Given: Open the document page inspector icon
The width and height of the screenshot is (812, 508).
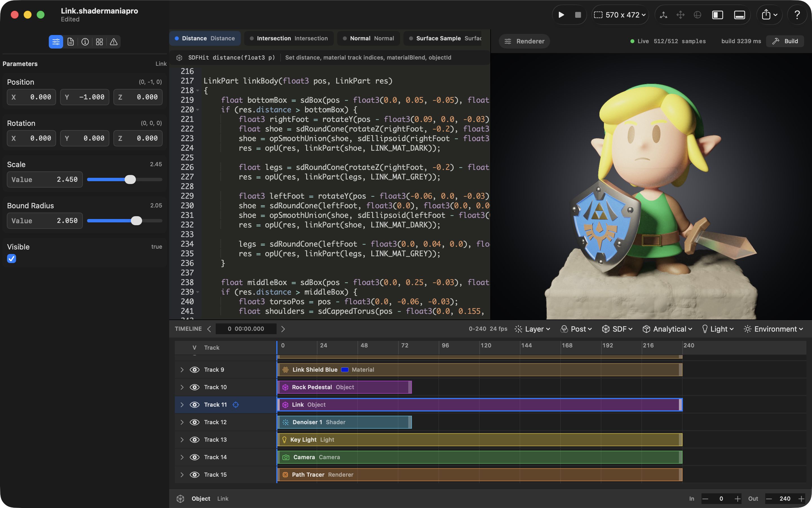Looking at the screenshot, I should coord(70,42).
